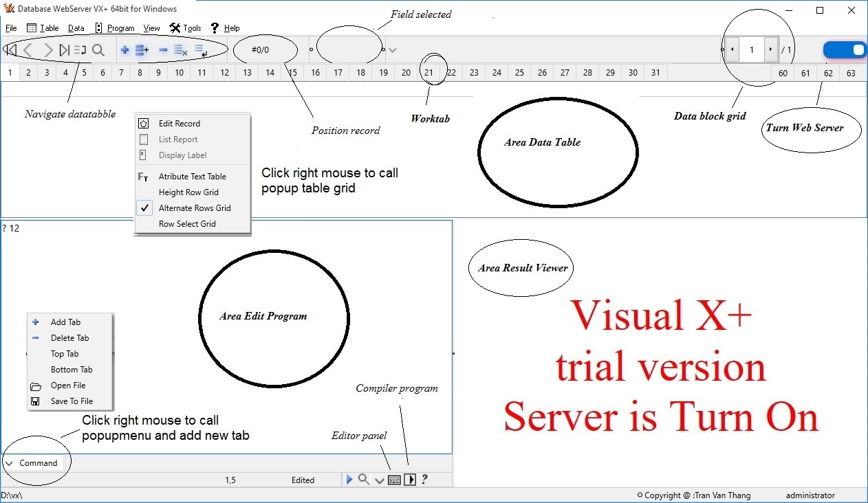
Task: Open the editor panel keyboard icon
Action: [x=394, y=480]
